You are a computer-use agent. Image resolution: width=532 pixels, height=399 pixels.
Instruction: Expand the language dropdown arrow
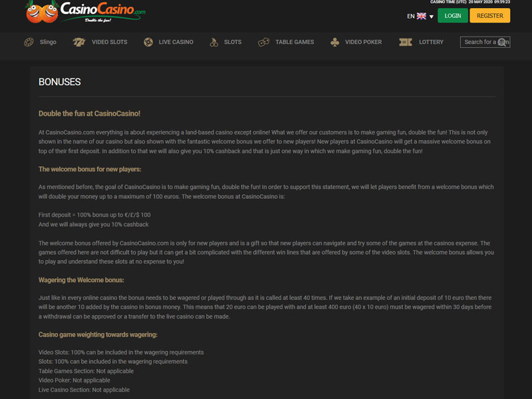click(431, 16)
